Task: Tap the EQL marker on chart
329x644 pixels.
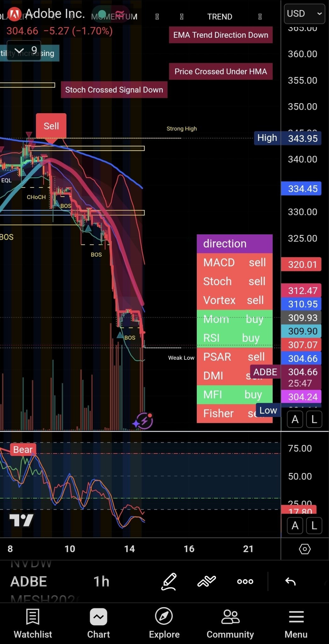Action: 6,180
